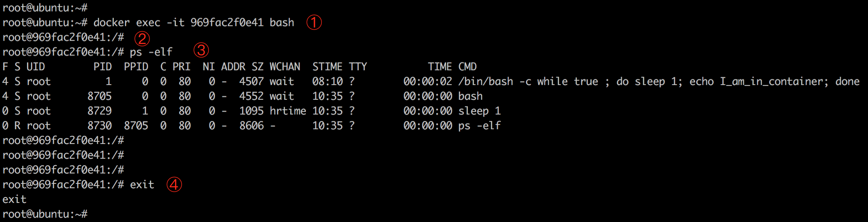Click the red circled number 1 annotation
Viewport: 868px width, 222px height.
[314, 22]
